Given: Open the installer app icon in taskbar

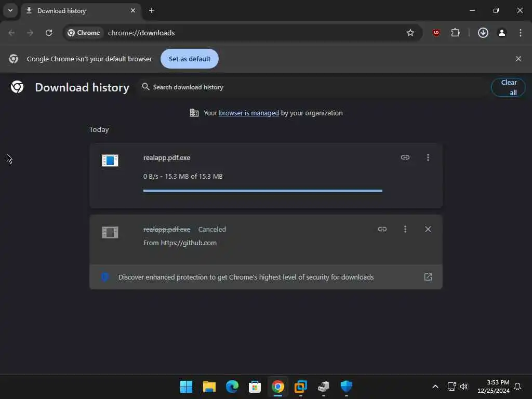Looking at the screenshot, I should pyautogui.click(x=323, y=387).
